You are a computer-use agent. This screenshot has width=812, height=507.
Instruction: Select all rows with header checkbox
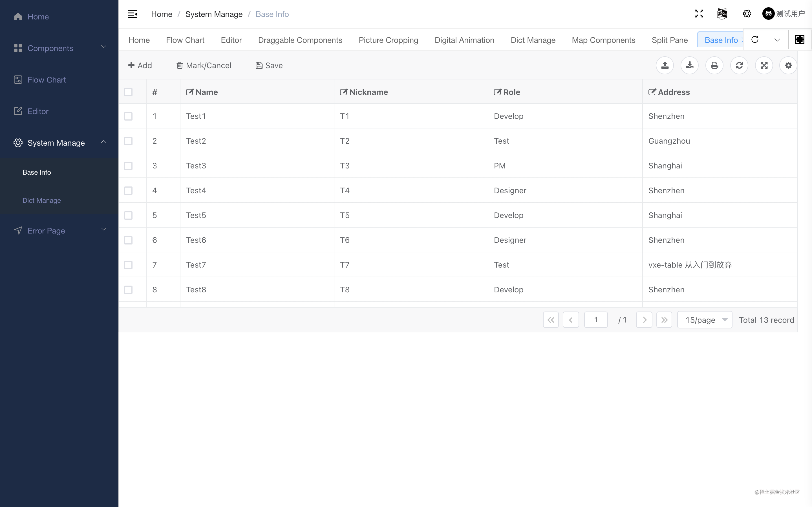click(128, 92)
